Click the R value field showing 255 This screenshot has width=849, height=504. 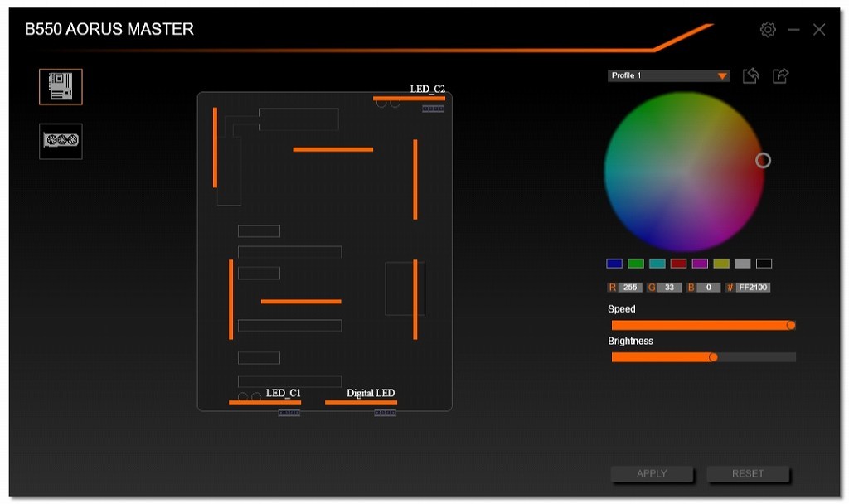pos(630,288)
